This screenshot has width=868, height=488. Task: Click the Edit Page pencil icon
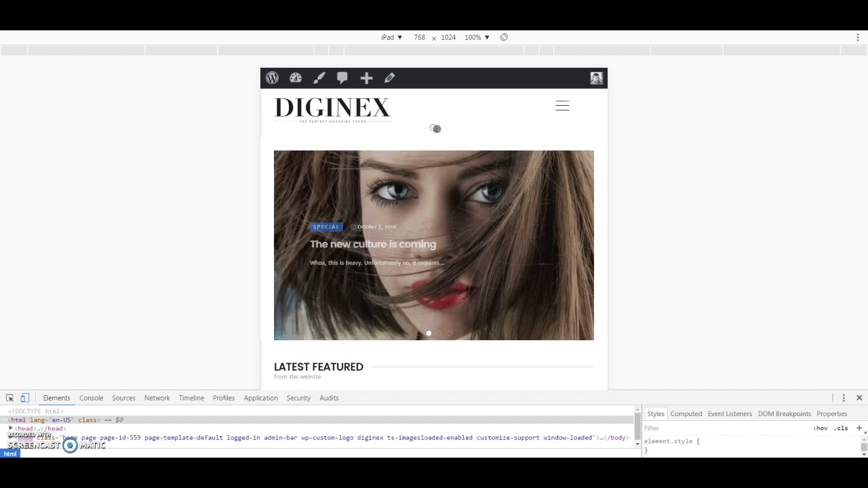(x=390, y=78)
